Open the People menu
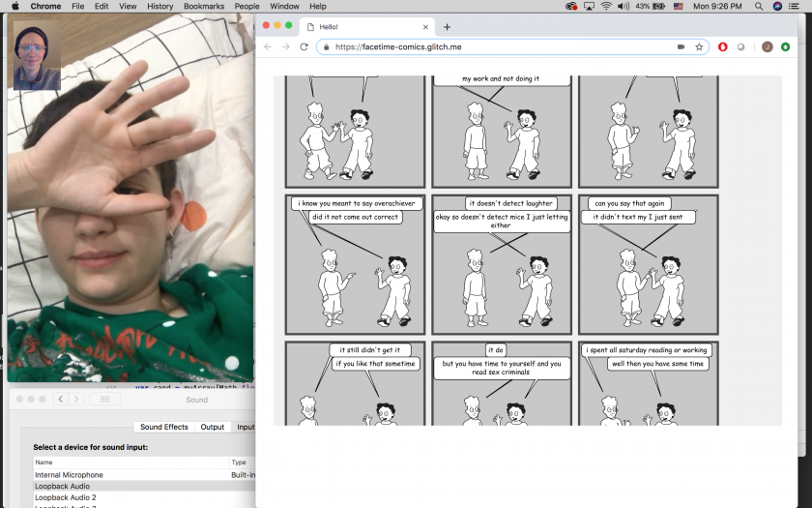 tap(246, 6)
